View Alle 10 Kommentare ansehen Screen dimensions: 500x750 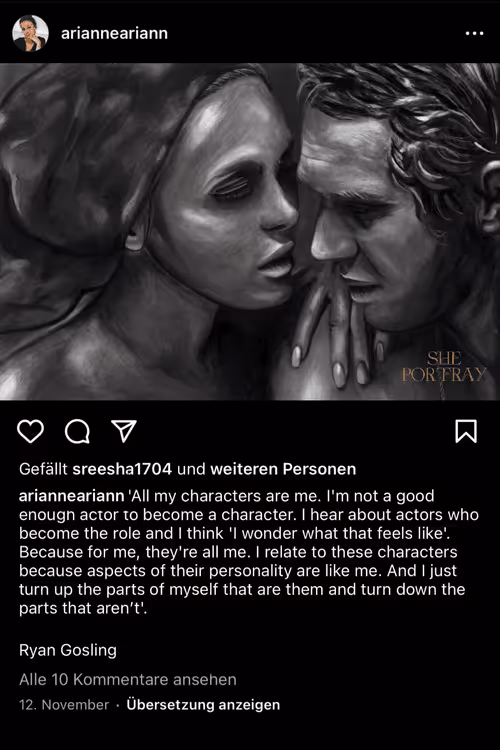128,679
